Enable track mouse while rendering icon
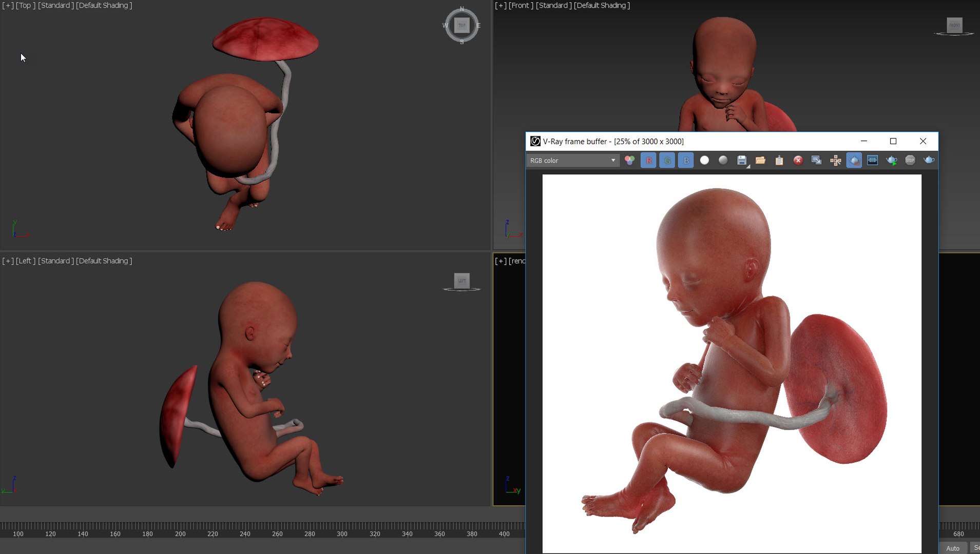This screenshot has width=980, height=554. pyautogui.click(x=835, y=161)
